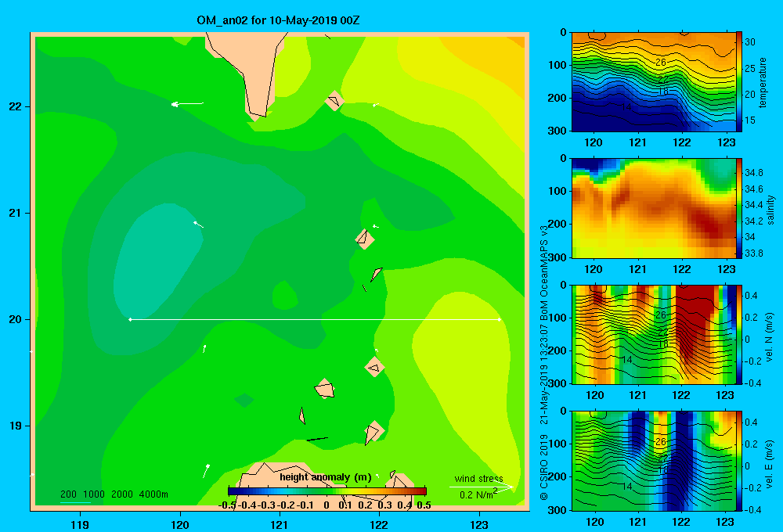Click the "15" temperature scale value
The height and width of the screenshot is (532, 783).
(750, 120)
